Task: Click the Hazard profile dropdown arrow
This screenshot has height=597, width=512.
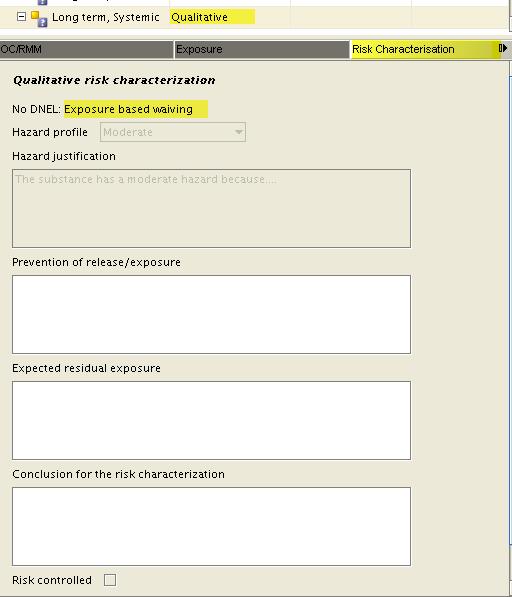Action: click(x=239, y=132)
